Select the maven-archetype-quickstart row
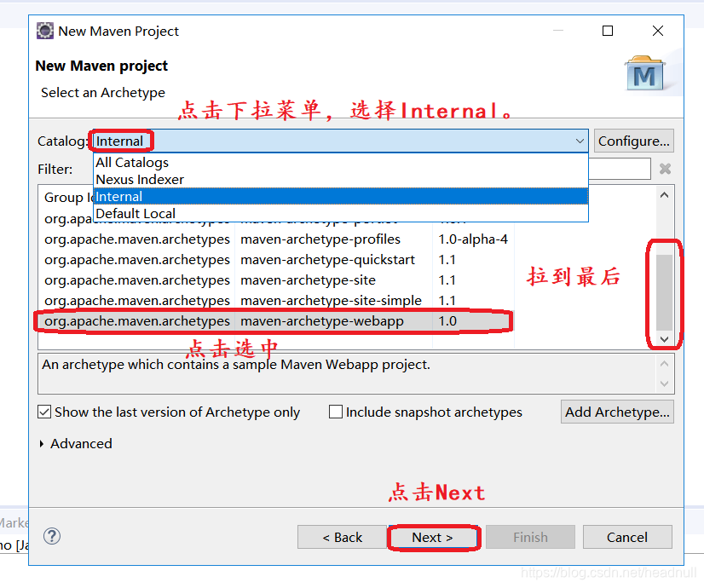Image resolution: width=704 pixels, height=588 pixels. (x=275, y=260)
